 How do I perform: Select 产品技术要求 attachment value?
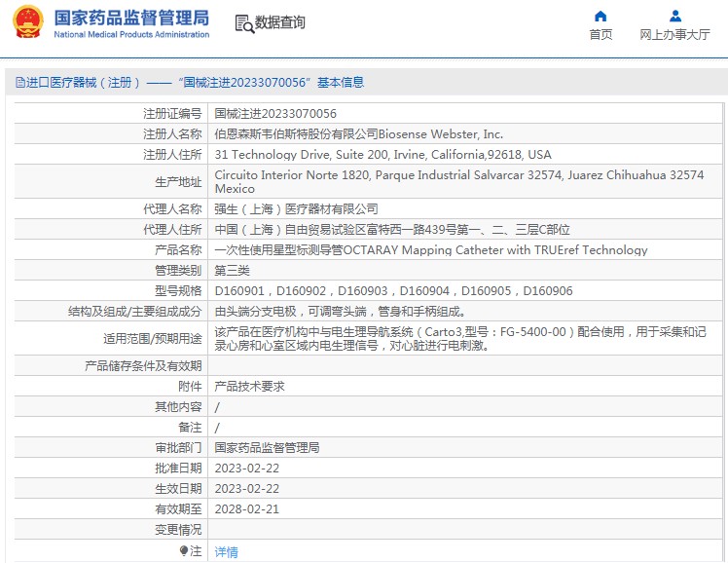249,387
